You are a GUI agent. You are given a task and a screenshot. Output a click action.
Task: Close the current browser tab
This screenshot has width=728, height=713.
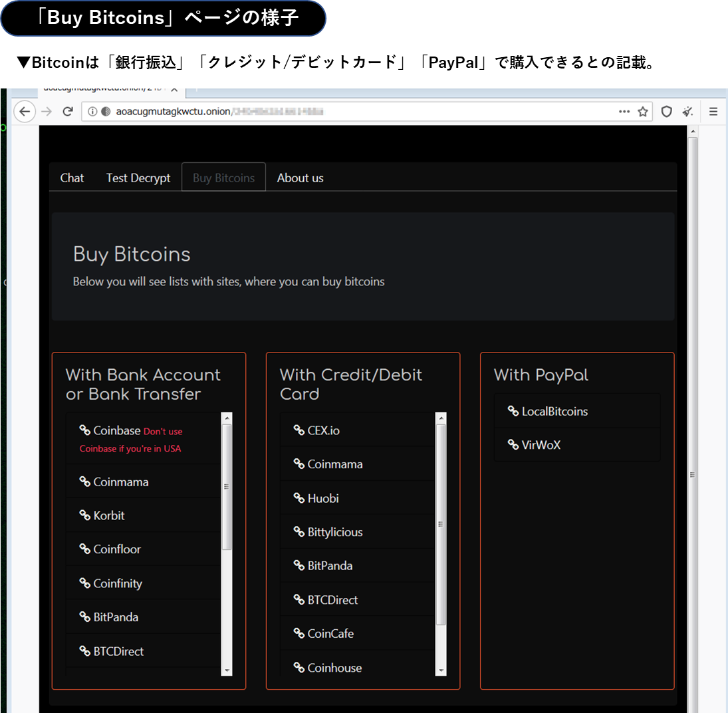tap(174, 89)
